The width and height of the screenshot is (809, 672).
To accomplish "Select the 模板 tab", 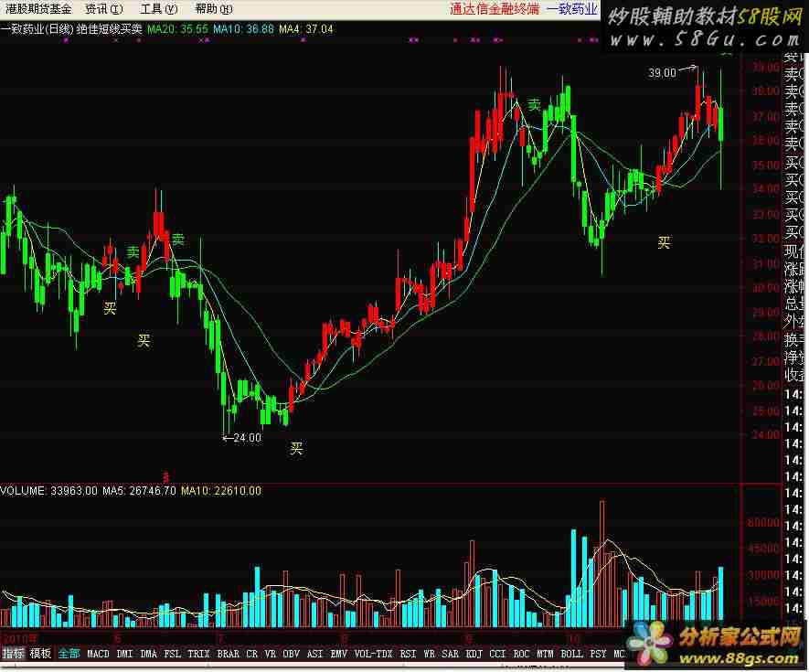I will coord(40,654).
